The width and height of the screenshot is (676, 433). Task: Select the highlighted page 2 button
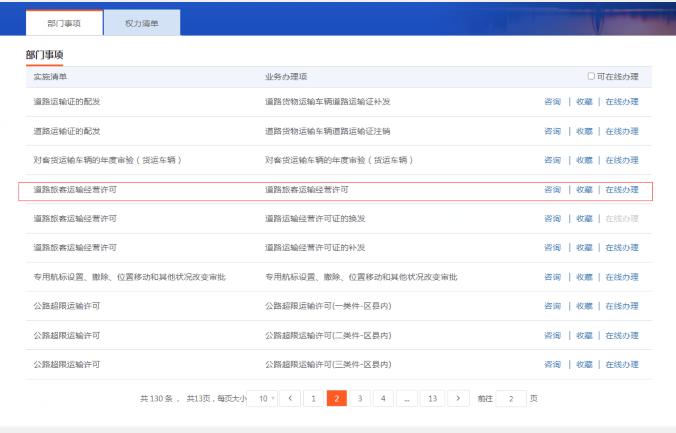[x=337, y=398]
